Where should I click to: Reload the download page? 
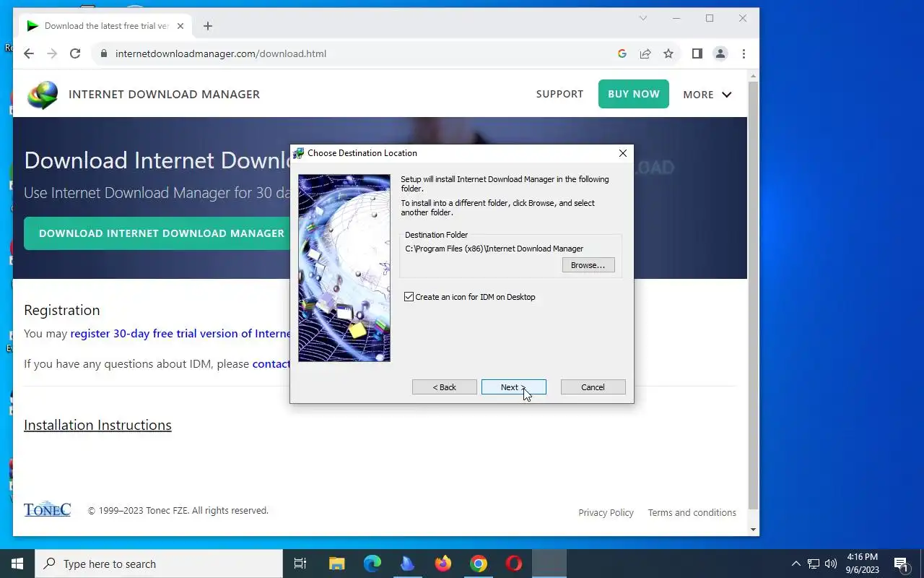75,53
